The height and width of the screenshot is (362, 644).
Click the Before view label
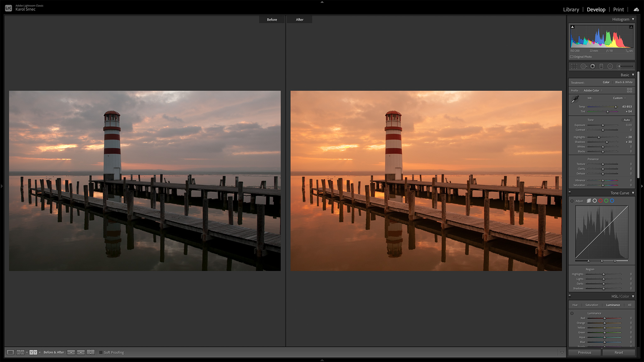272,19
